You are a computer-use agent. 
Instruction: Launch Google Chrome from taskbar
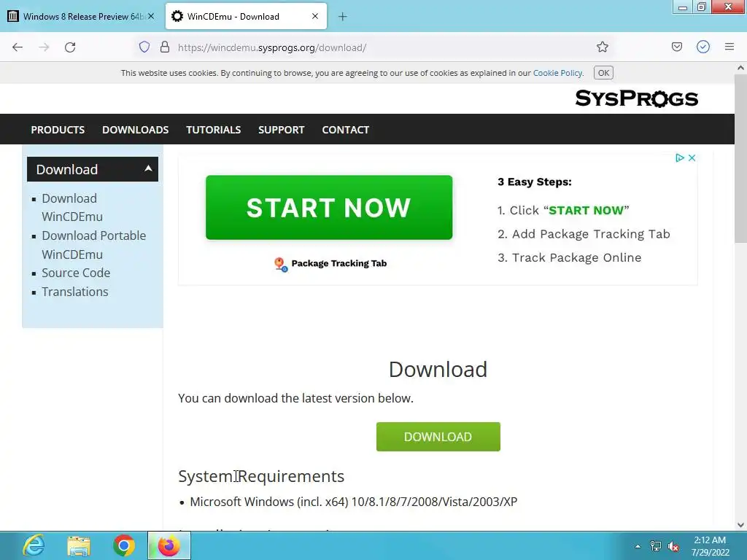point(124,545)
